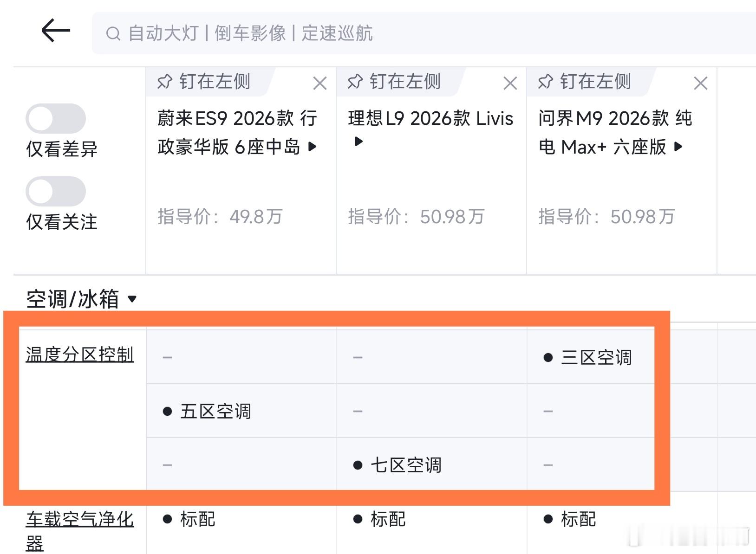This screenshot has height=554, width=756.
Task: Click the search magnifier icon
Action: [x=113, y=33]
